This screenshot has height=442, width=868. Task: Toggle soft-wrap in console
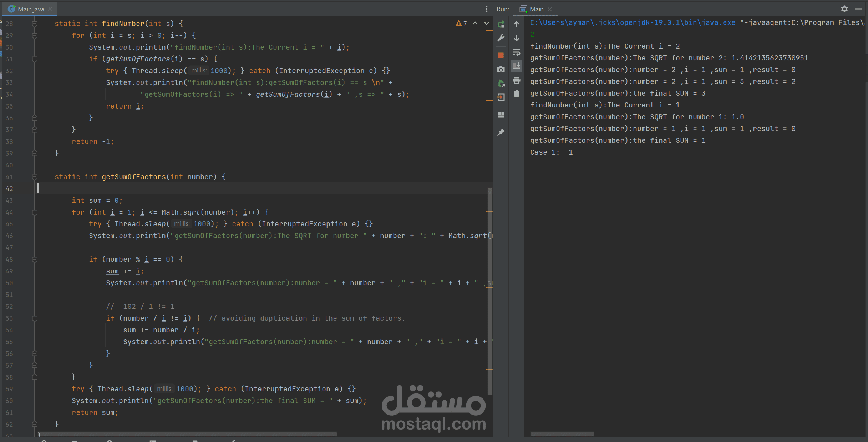click(516, 52)
